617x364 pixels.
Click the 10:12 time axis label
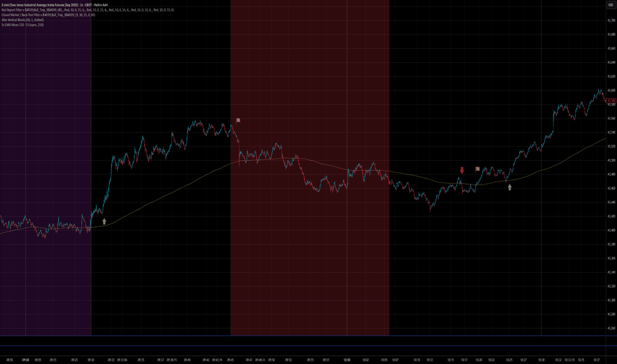tap(430, 360)
